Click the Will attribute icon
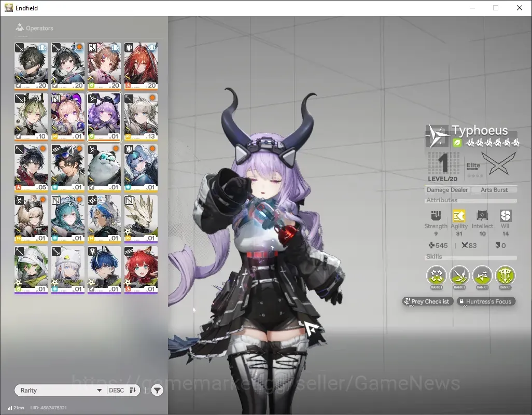This screenshot has width=532, height=415. click(505, 215)
